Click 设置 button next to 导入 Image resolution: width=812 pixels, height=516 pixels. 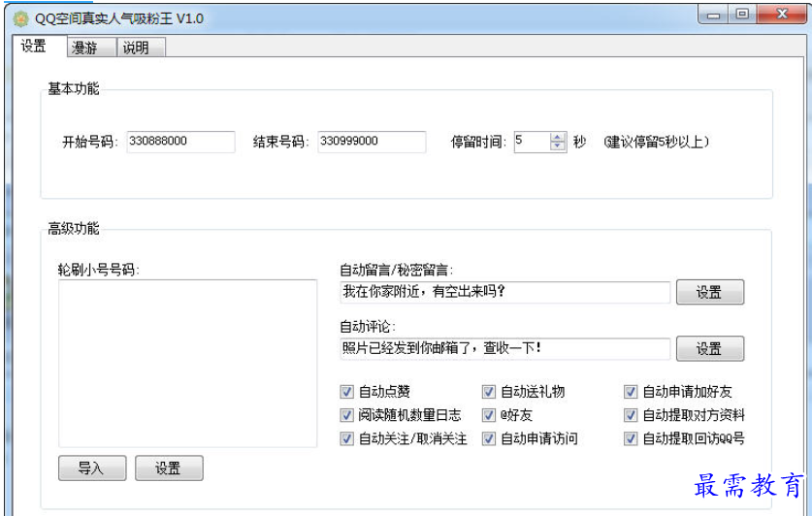coord(169,468)
